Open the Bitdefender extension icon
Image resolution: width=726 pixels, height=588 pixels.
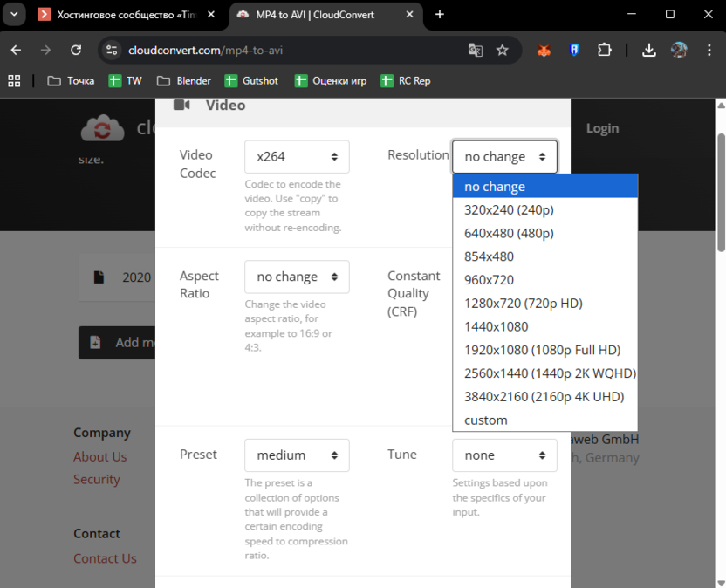[573, 51]
